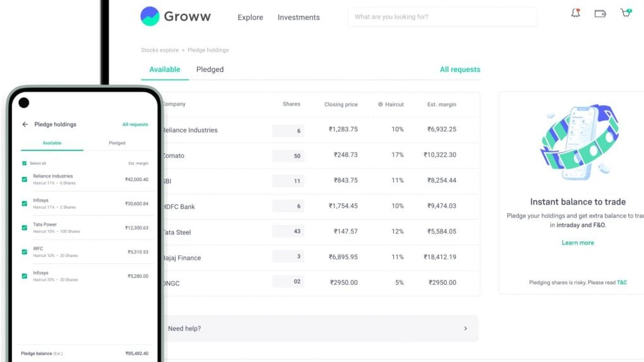Open the wallet icon in header
This screenshot has height=362, width=644.
[x=600, y=13]
